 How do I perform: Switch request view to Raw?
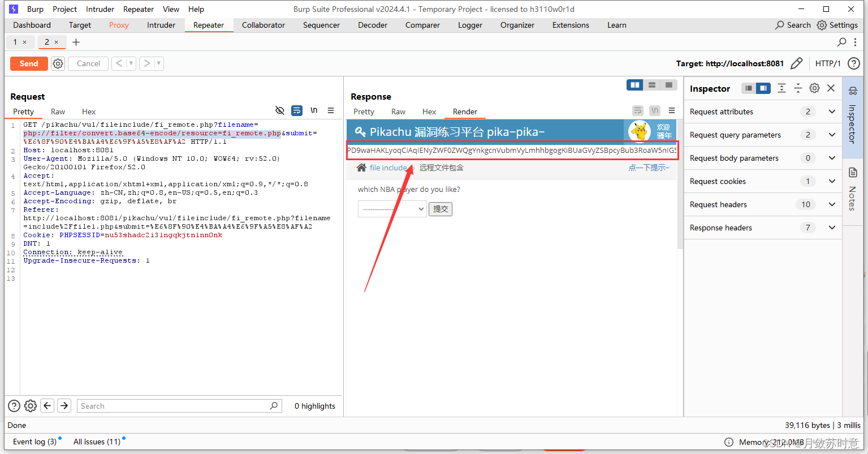[x=58, y=112]
